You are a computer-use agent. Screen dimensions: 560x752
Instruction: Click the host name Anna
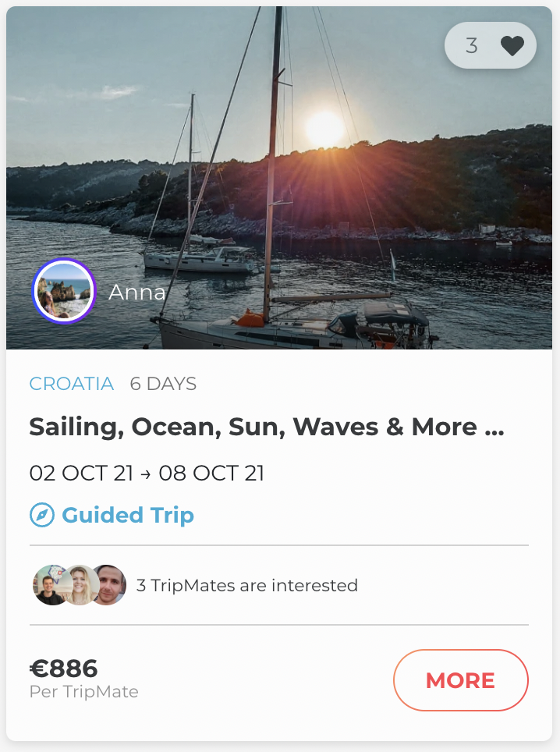[137, 293]
